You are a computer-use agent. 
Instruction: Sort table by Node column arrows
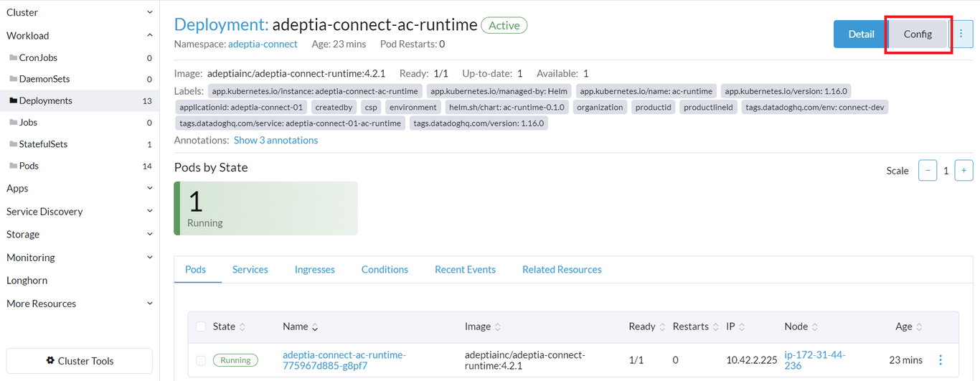pyautogui.click(x=815, y=326)
